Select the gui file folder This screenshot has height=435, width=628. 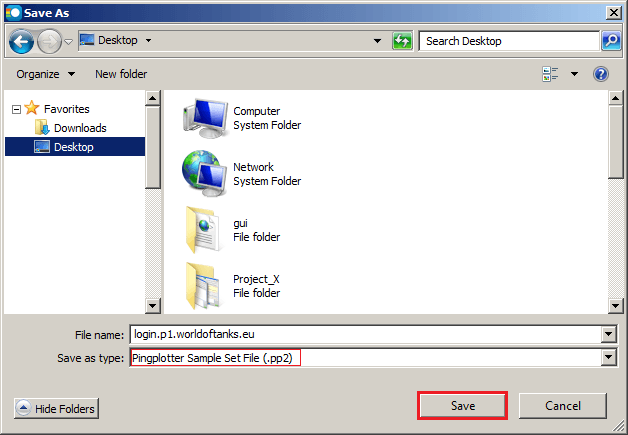pyautogui.click(x=203, y=230)
